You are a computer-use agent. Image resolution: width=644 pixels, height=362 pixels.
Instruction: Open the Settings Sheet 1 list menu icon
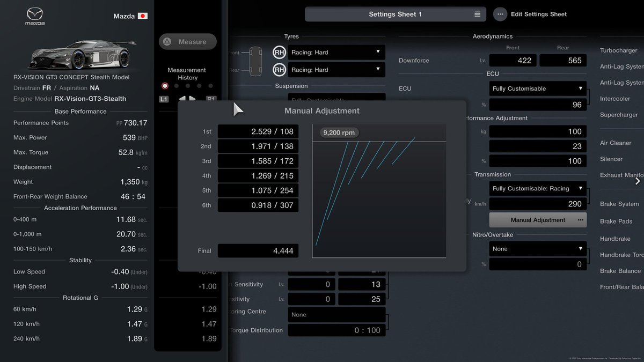click(477, 14)
